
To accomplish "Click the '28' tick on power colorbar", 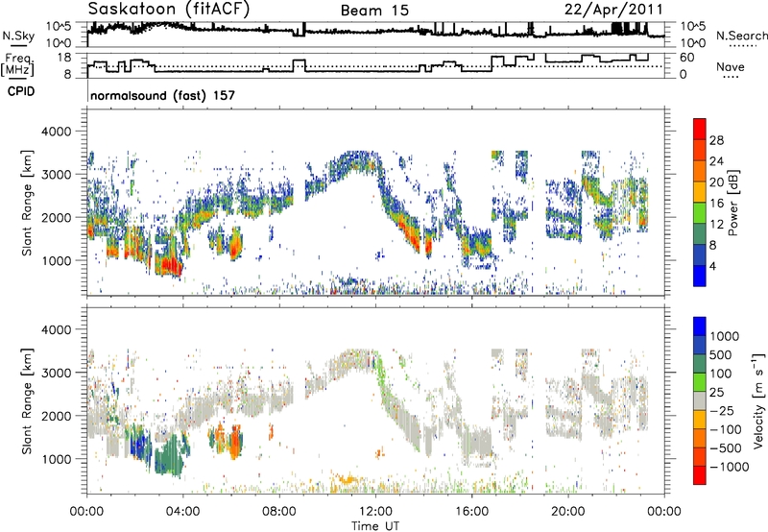I will pyautogui.click(x=716, y=140).
